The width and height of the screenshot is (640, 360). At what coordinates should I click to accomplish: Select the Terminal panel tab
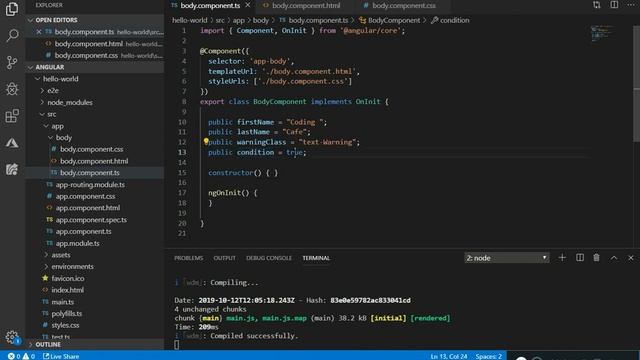(x=316, y=258)
